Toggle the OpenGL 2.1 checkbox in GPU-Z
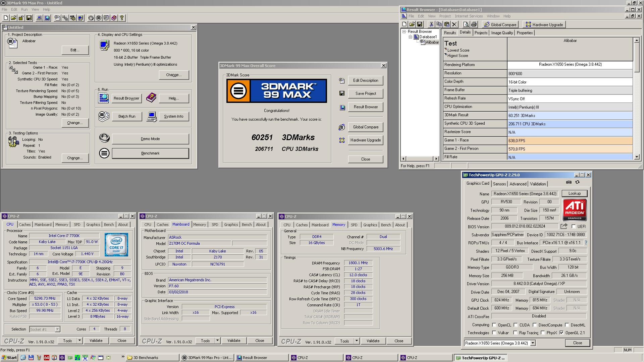 tap(561, 333)
